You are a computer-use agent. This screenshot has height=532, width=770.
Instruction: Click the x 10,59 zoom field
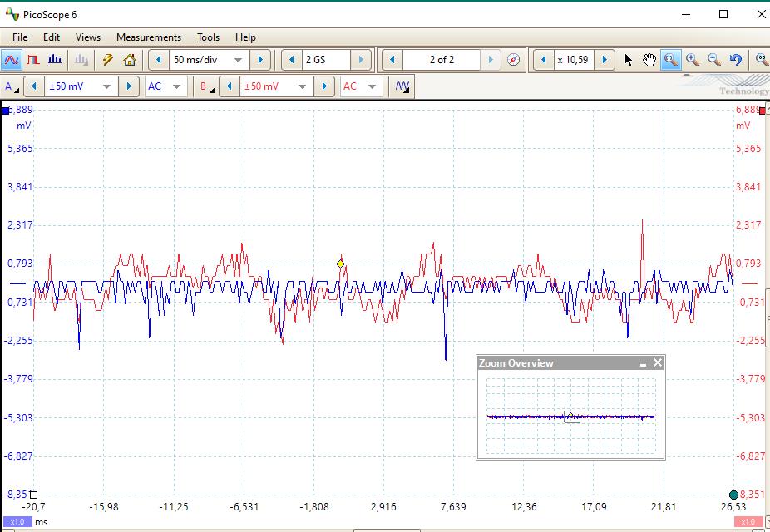coord(574,60)
